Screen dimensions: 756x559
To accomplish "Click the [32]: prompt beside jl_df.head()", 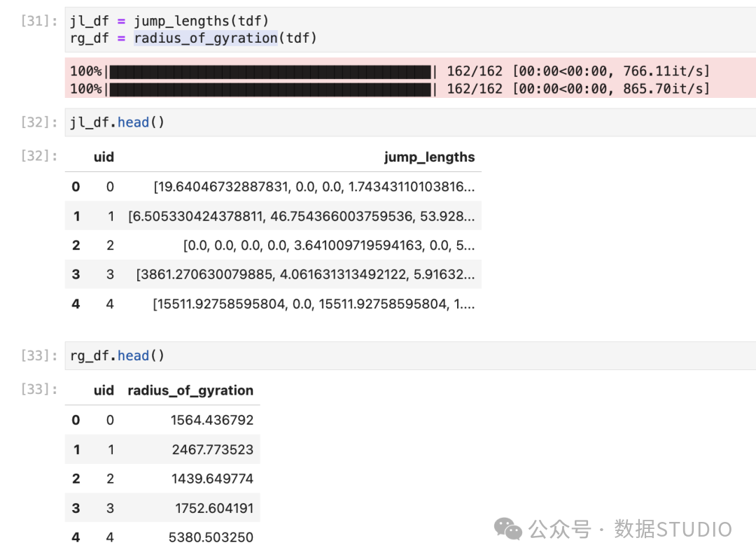I will [39, 122].
